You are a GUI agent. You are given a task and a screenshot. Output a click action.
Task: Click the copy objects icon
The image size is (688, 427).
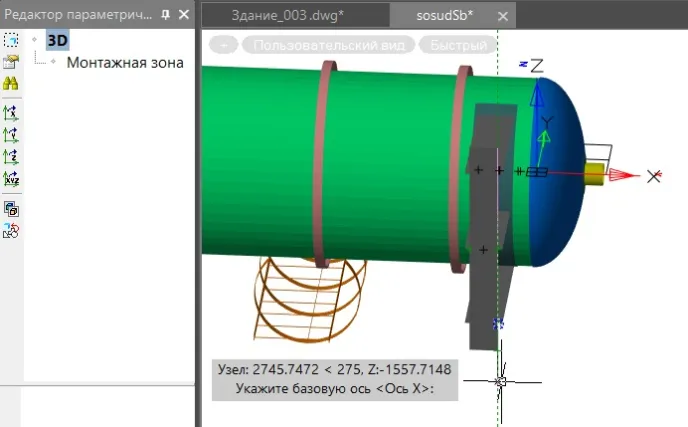[11, 209]
